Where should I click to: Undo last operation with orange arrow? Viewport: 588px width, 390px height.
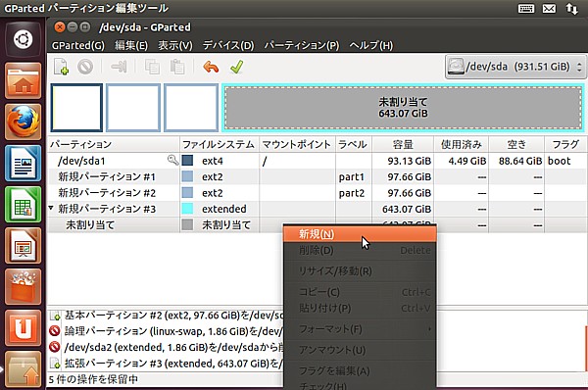click(211, 68)
